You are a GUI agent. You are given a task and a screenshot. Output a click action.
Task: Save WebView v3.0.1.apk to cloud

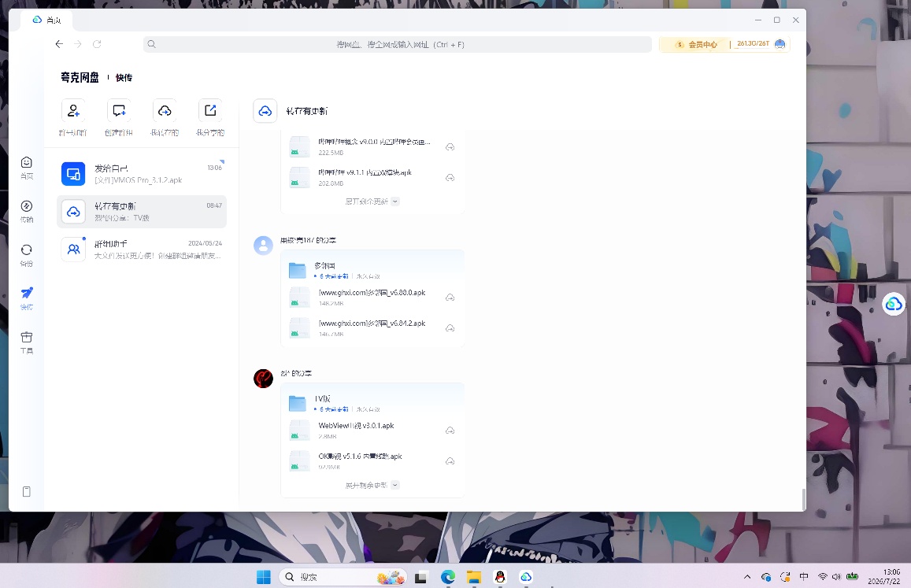[x=450, y=431]
